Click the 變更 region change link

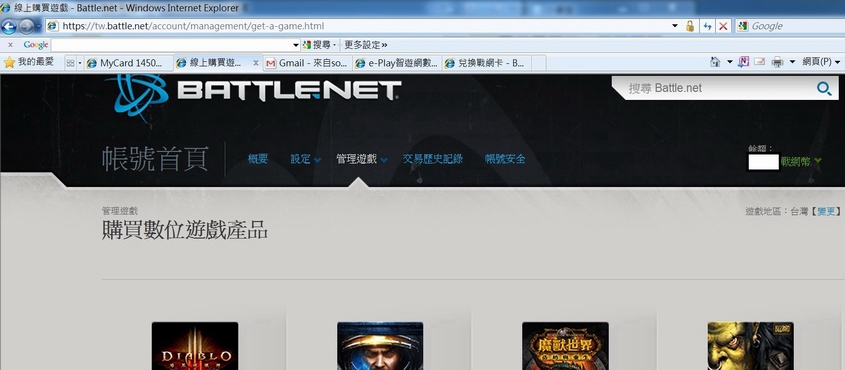click(826, 212)
